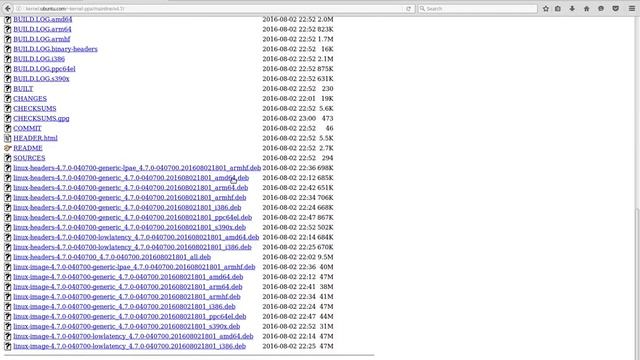Screen dimensions: 640x360
Task: Click the date 2016-08-02 22:01 of CHANGES
Action: (x=289, y=99)
